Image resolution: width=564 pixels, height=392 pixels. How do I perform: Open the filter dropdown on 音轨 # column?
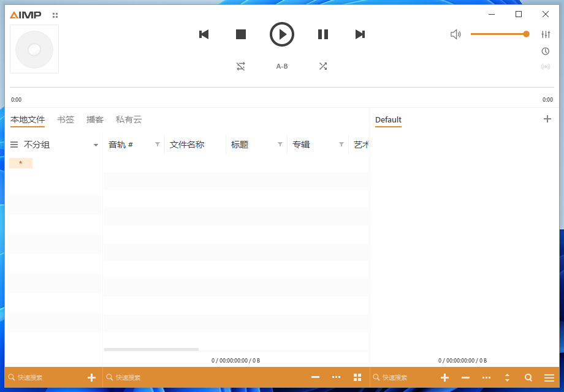click(157, 145)
